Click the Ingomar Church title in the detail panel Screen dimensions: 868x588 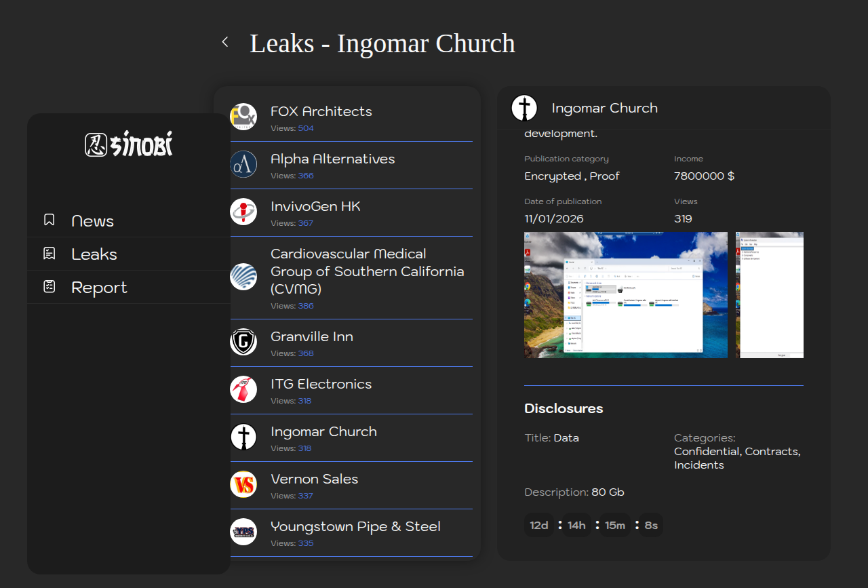[x=604, y=108]
